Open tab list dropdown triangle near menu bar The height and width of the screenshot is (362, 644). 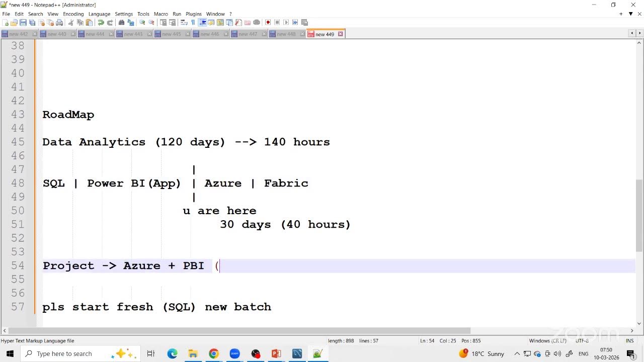click(x=630, y=14)
